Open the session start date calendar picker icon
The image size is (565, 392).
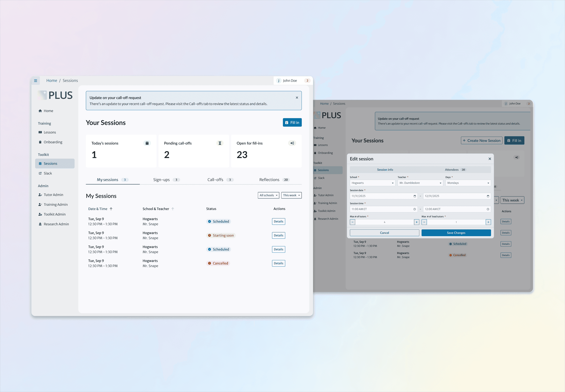(415, 196)
